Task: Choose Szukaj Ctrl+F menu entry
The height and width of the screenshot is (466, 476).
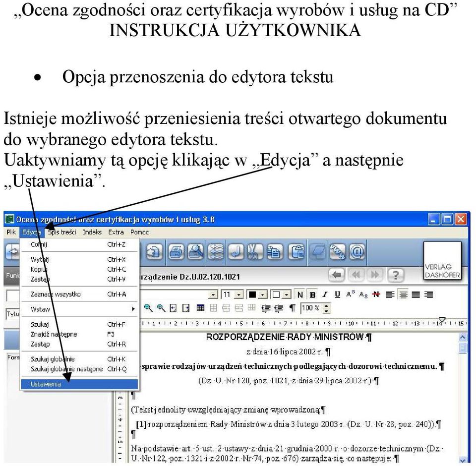Action: pyautogui.click(x=79, y=324)
